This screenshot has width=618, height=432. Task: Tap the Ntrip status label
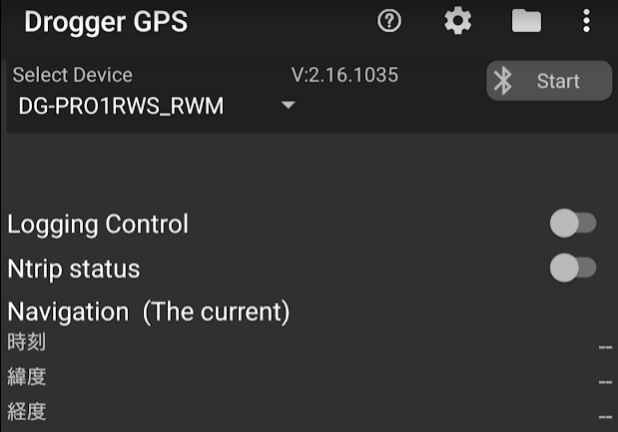coord(74,269)
